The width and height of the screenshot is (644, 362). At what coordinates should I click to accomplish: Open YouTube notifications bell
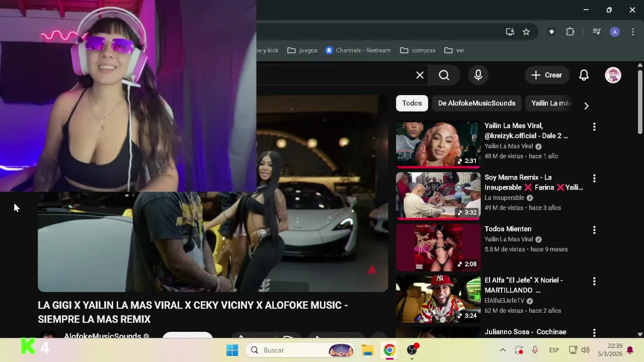[x=584, y=75]
